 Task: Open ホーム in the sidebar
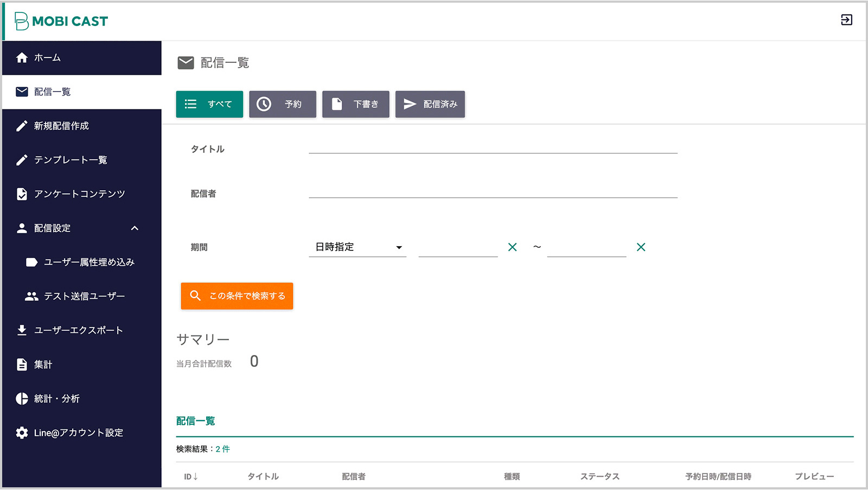pyautogui.click(x=82, y=57)
